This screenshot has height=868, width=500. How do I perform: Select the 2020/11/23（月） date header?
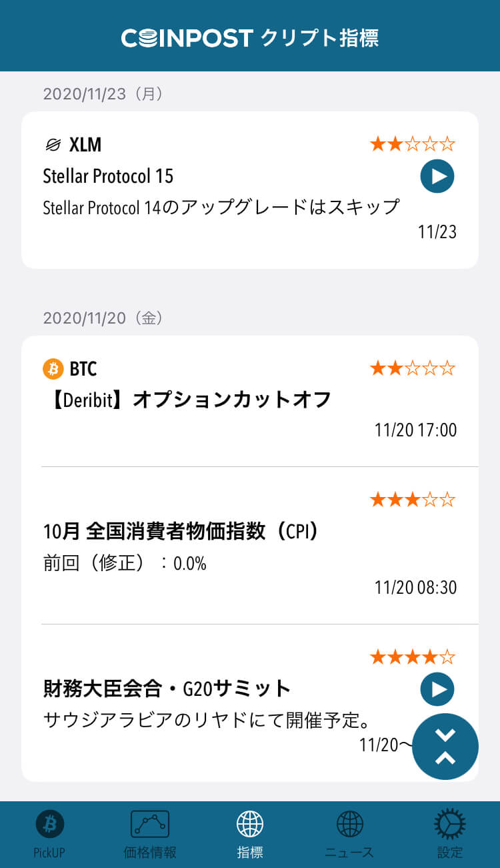coord(103,94)
